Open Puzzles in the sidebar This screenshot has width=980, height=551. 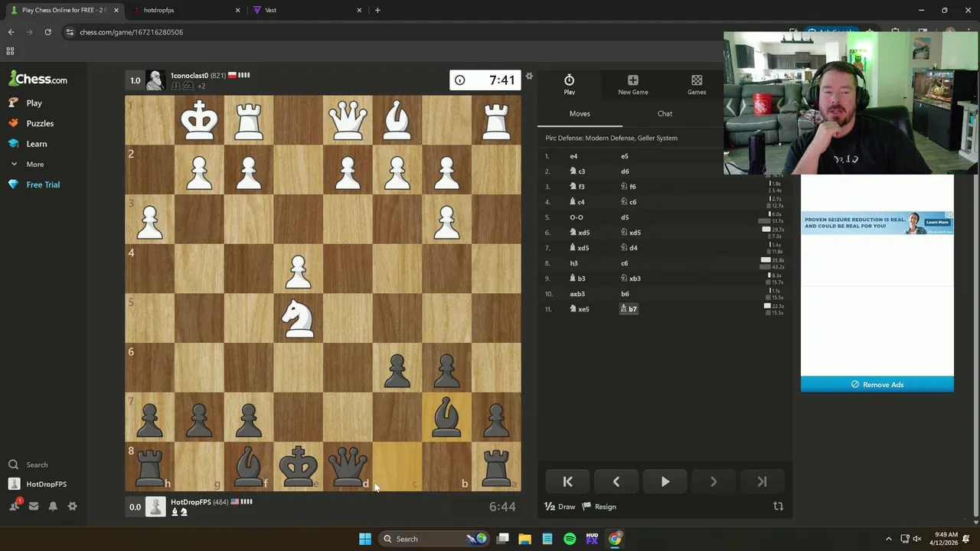click(31, 123)
